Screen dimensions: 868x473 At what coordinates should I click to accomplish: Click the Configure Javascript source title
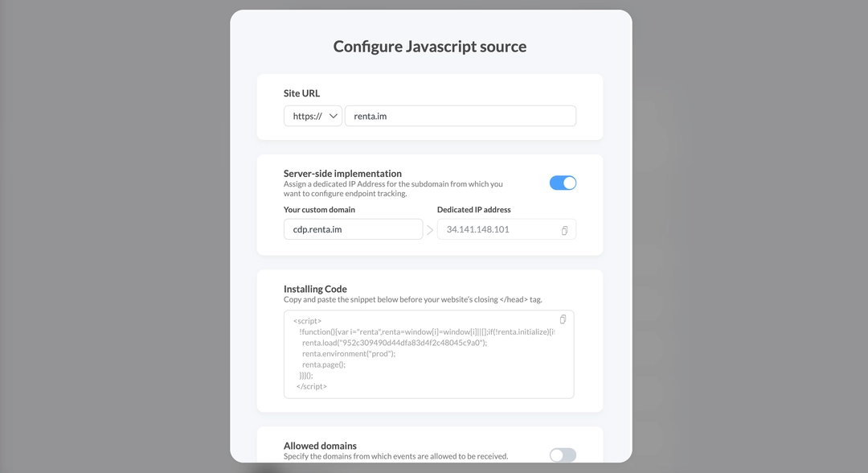pyautogui.click(x=429, y=46)
